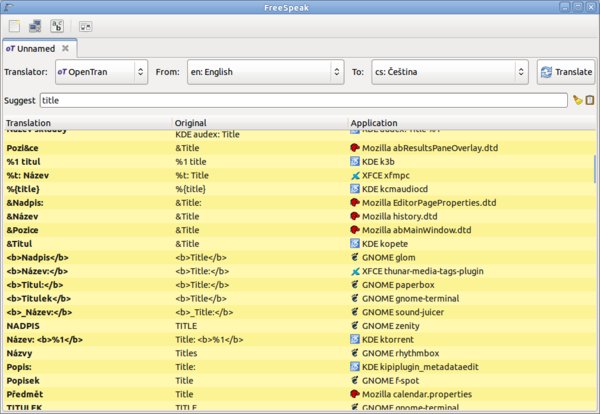Select the '&Pozice' translation
Screen dimensions: 600x414
[x=22, y=230]
